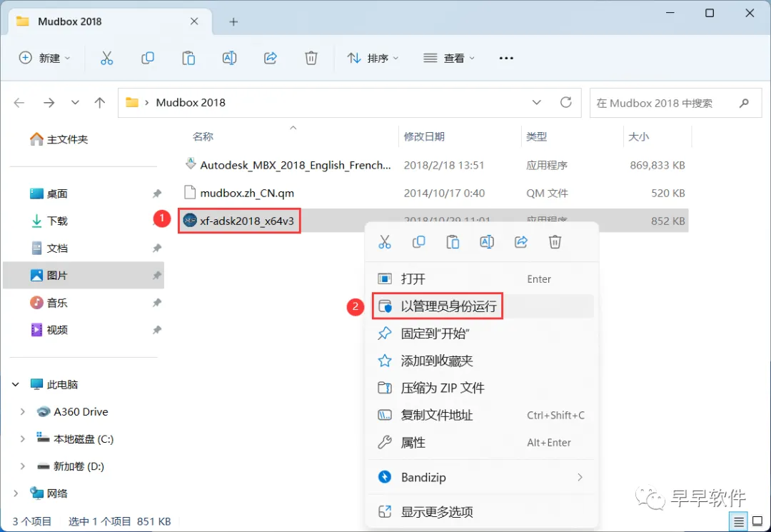Click the context menu Rename icon
Viewport: 771px width, 532px height.
pos(487,242)
